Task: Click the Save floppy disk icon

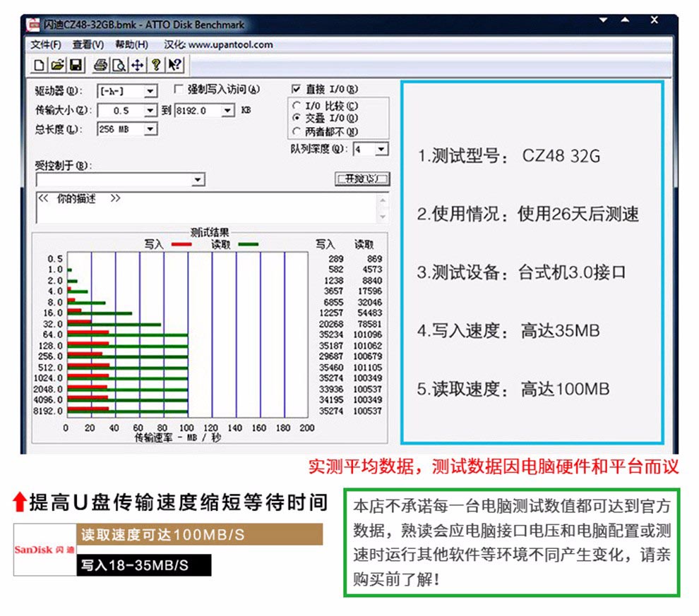Action: click(76, 65)
